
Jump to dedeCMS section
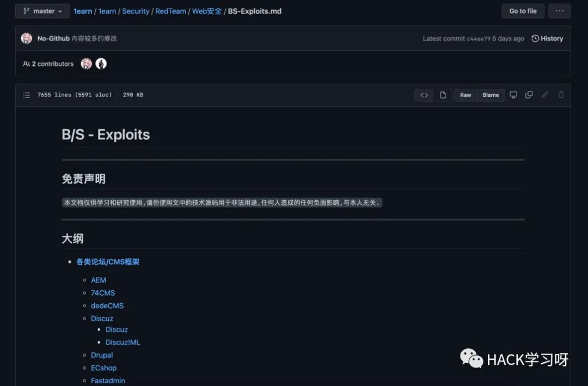click(107, 306)
